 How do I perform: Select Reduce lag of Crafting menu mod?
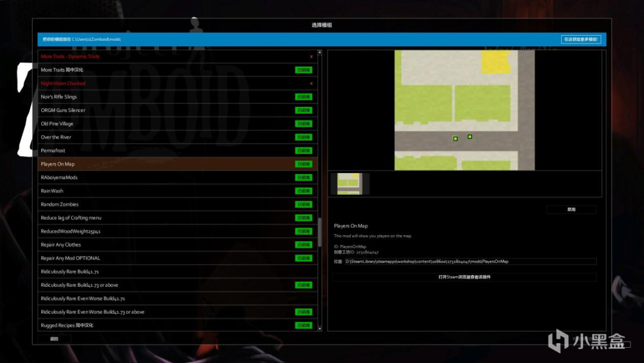(177, 218)
